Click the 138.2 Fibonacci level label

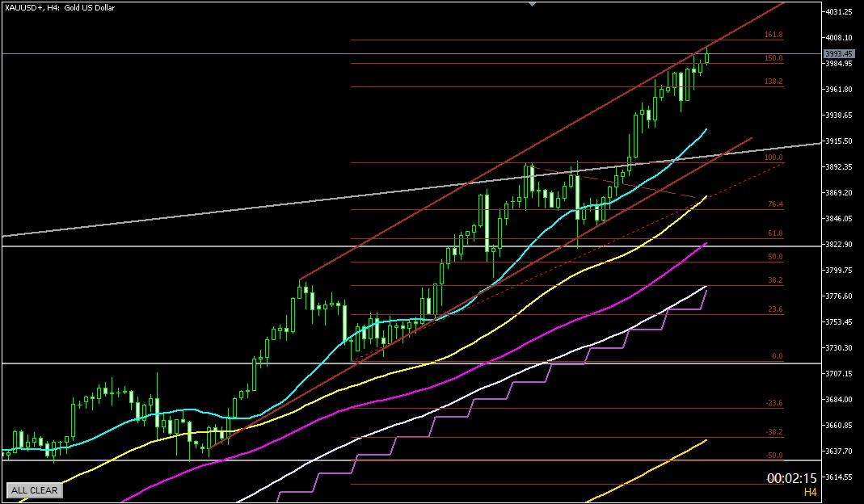pos(773,82)
